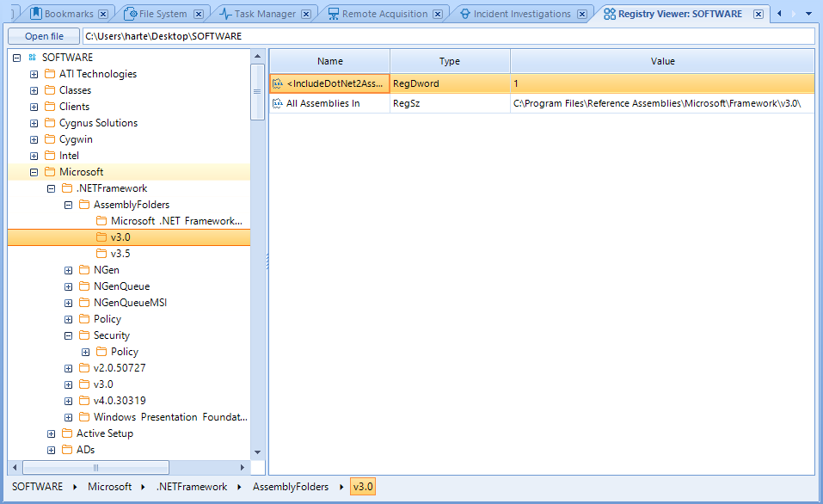Click the File System tab icon
Viewport: 823px width, 504px height.
coord(131,14)
